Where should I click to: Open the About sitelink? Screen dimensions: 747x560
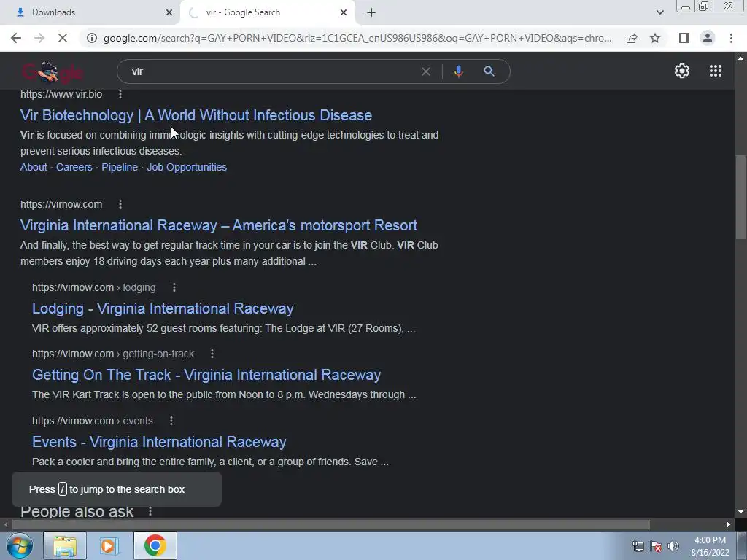(34, 167)
